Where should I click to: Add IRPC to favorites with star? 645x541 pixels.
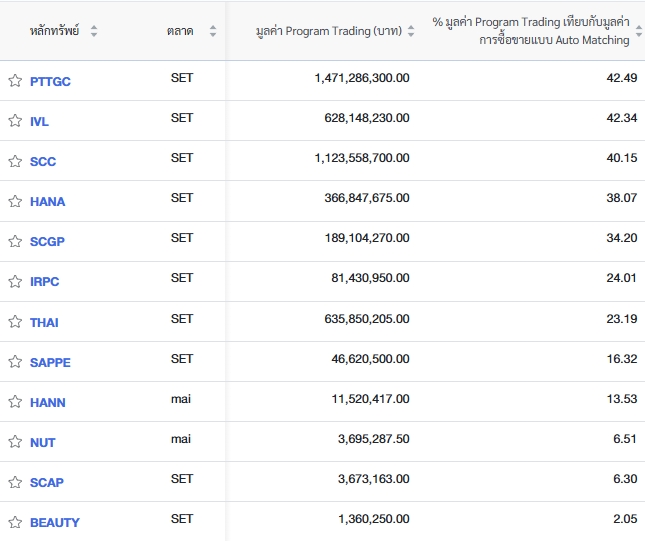click(15, 281)
